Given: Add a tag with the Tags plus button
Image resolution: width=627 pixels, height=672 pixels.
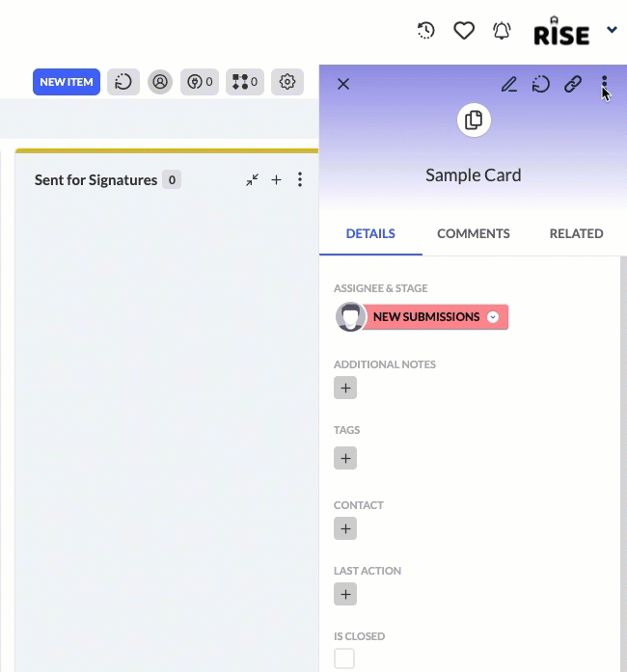Looking at the screenshot, I should pyautogui.click(x=345, y=458).
